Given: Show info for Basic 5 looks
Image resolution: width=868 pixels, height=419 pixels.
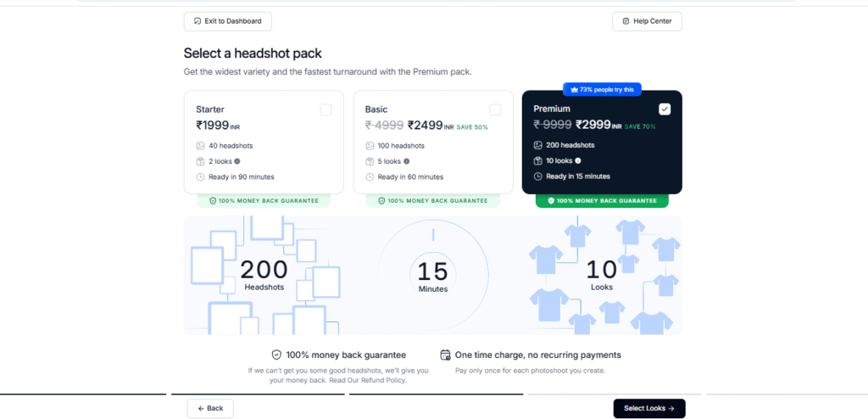Looking at the screenshot, I should pyautogui.click(x=406, y=161).
